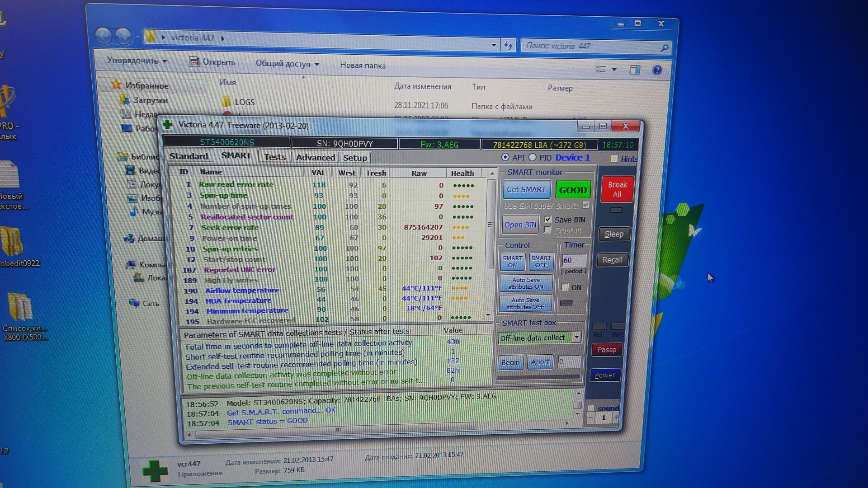Toggle the Crypt it checkbox
This screenshot has height=488, width=868.
pyautogui.click(x=547, y=230)
